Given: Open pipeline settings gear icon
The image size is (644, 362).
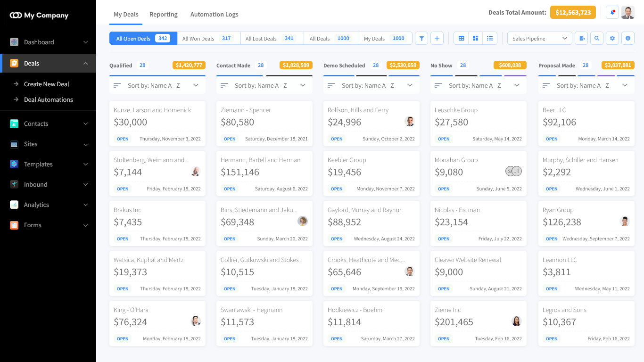Looking at the screenshot, I should tap(612, 39).
